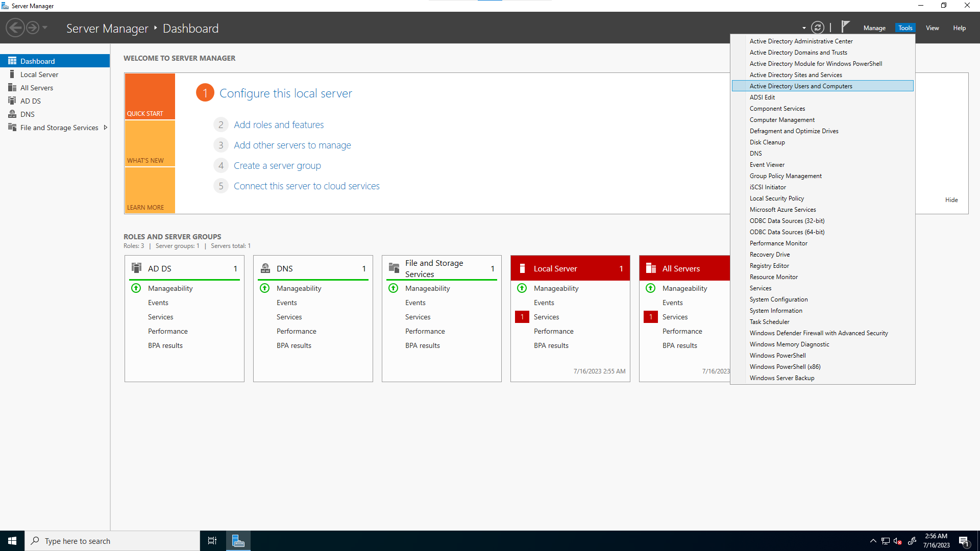This screenshot has height=551, width=980.
Task: Open Active Directory Administrative Center
Action: click(822, 41)
